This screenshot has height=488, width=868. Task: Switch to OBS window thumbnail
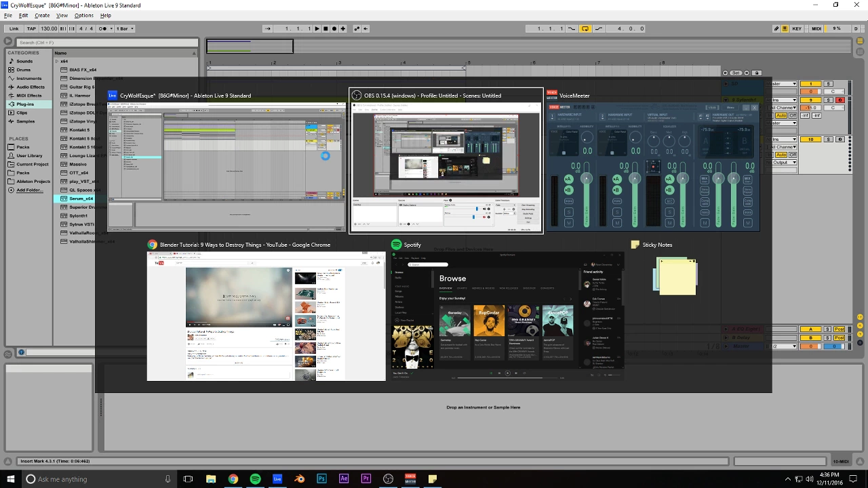[446, 167]
